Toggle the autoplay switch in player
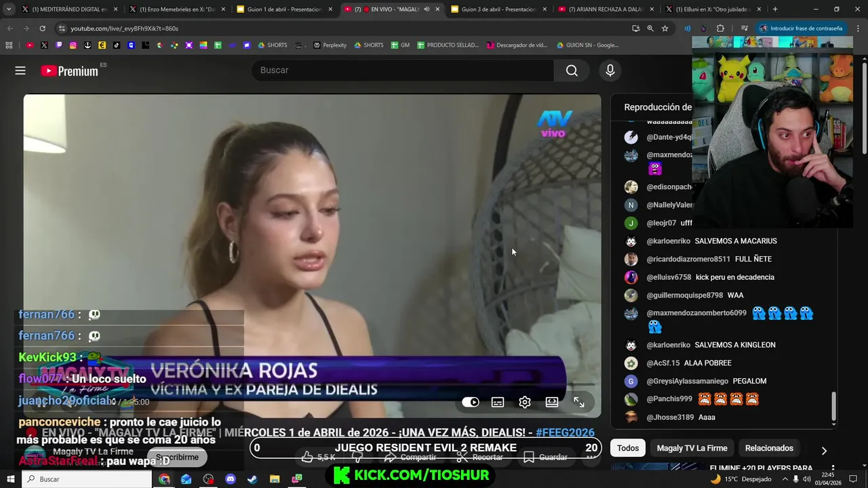Screen dimensions: 868x488 pos(471,402)
